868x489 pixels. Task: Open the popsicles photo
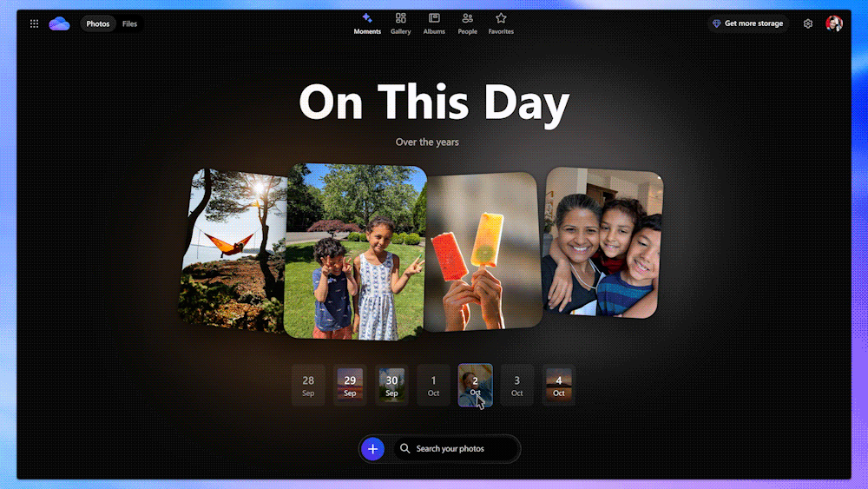482,252
